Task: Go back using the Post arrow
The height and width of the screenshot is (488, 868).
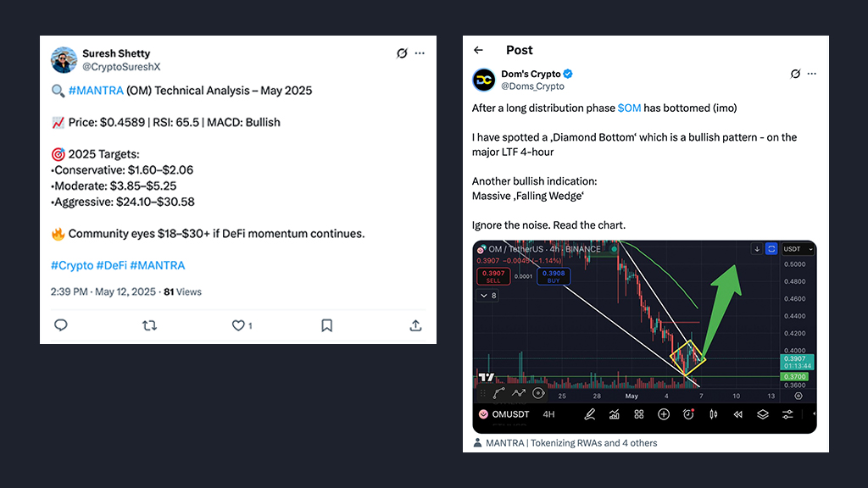Action: click(x=478, y=50)
